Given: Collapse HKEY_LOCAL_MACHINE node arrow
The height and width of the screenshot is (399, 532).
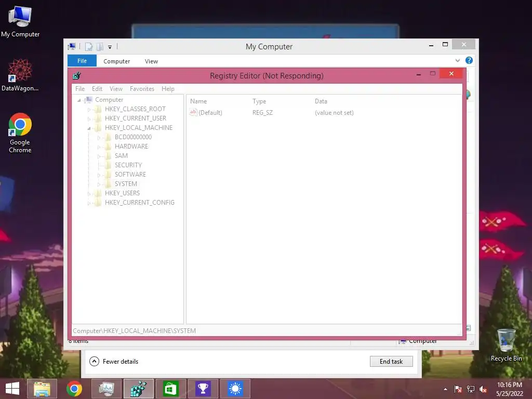Looking at the screenshot, I should 89,128.
